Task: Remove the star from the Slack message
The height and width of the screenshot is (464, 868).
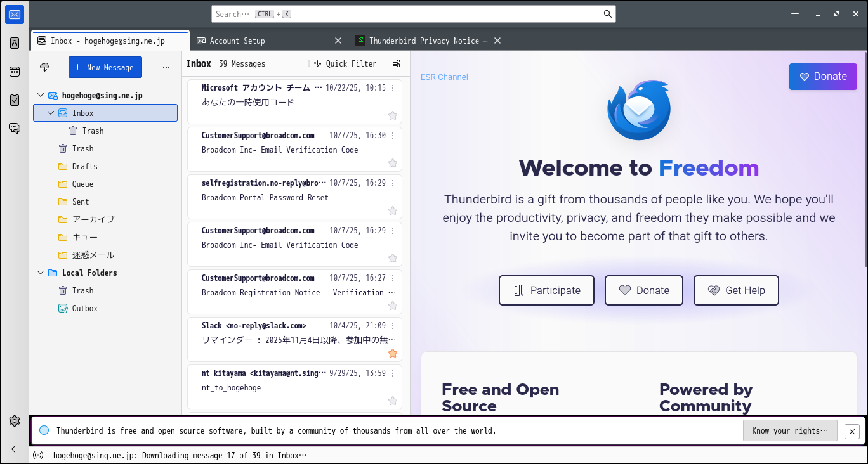Action: click(393, 353)
